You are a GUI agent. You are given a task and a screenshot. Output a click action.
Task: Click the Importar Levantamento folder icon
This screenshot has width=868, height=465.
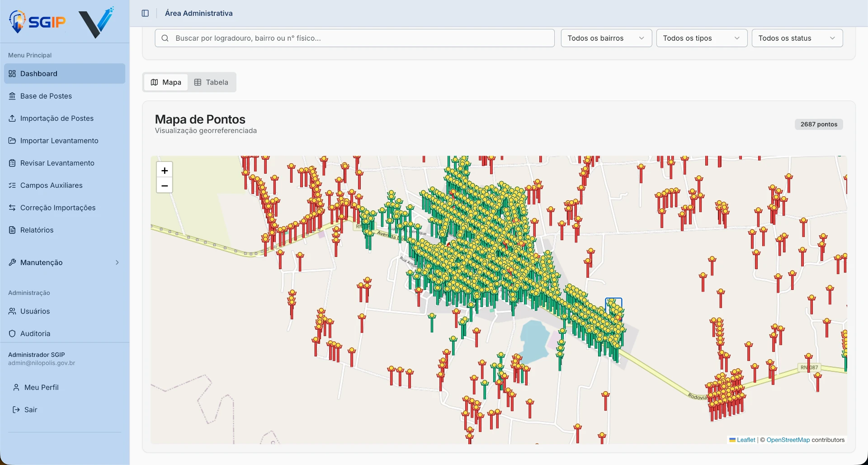(x=12, y=141)
